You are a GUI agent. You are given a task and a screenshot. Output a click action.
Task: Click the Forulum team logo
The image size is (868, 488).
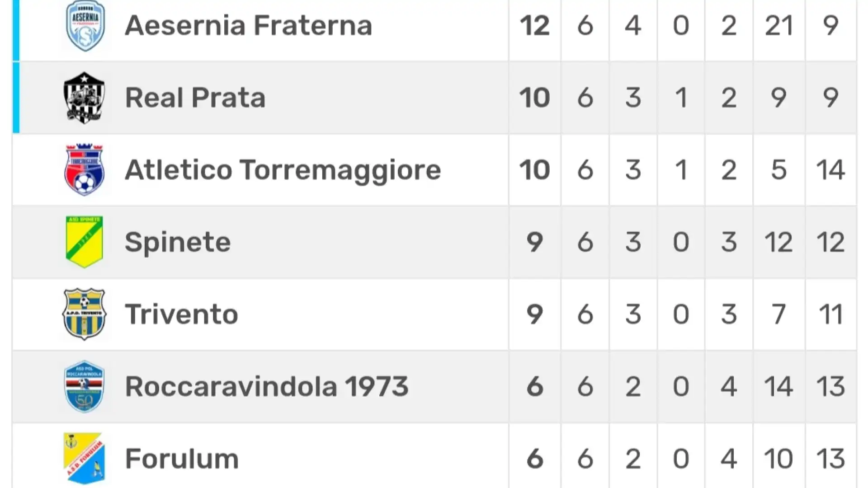pos(84,459)
